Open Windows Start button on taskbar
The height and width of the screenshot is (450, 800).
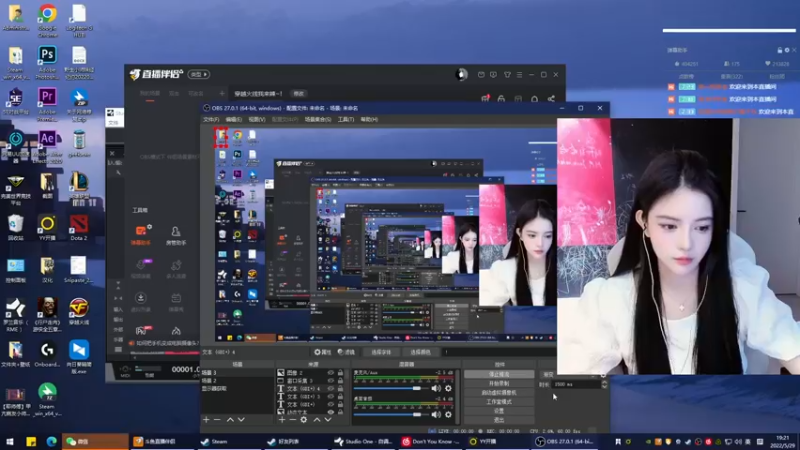click(10, 442)
